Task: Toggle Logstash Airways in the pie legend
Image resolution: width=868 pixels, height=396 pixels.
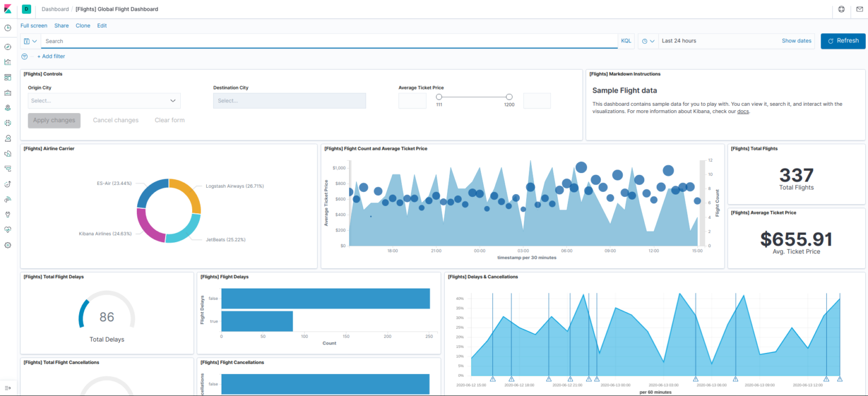Action: [x=234, y=186]
